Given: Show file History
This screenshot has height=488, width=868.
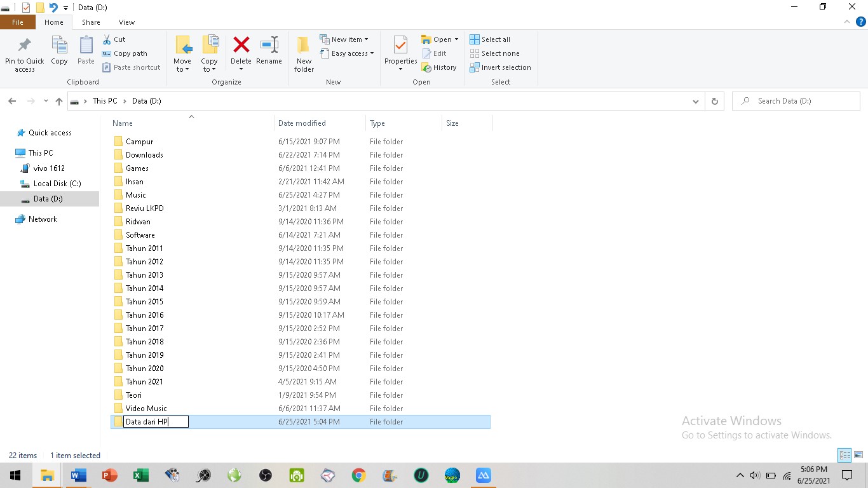Looking at the screenshot, I should pyautogui.click(x=439, y=67).
